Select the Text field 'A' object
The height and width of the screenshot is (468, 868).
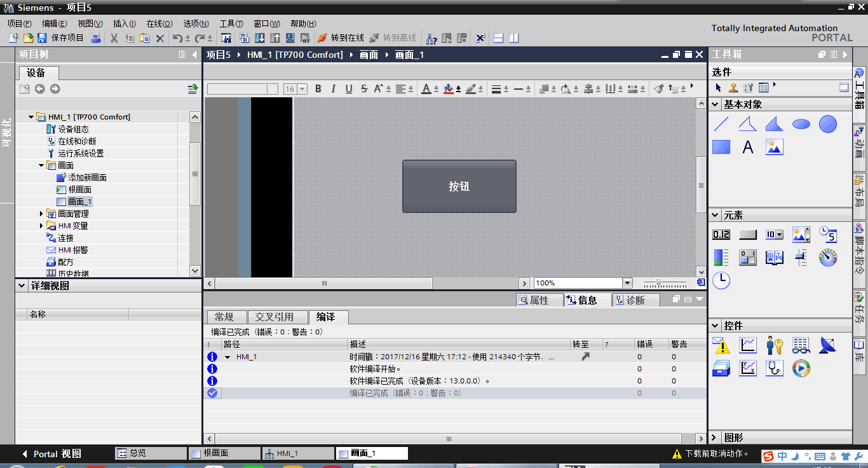748,147
